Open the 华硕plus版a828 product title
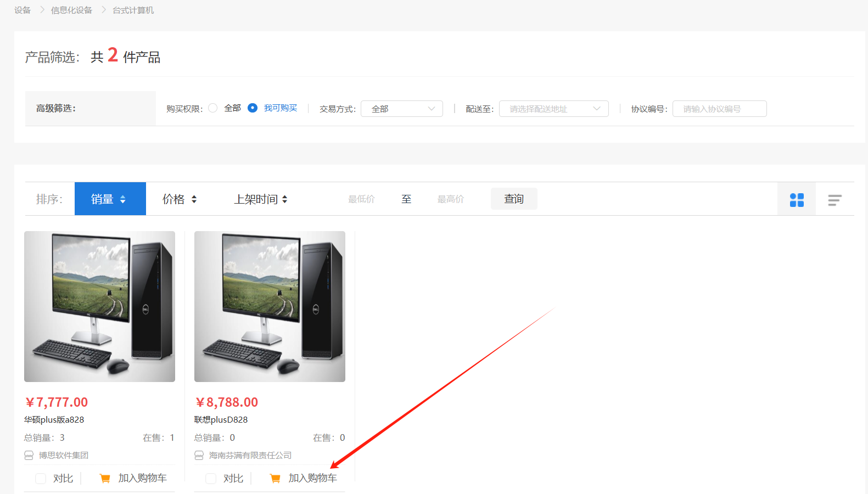This screenshot has height=494, width=868. tap(54, 420)
